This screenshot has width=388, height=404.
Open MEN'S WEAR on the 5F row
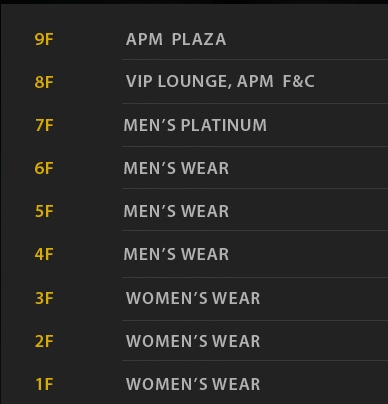click(x=176, y=211)
